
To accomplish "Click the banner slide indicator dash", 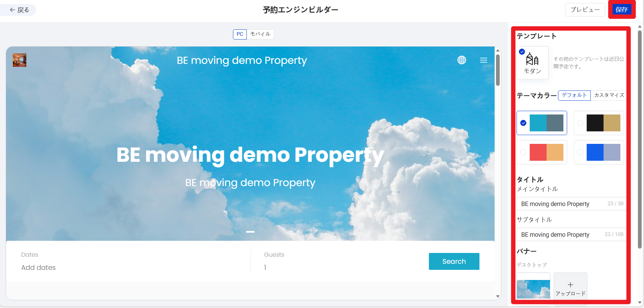I will coord(250,232).
